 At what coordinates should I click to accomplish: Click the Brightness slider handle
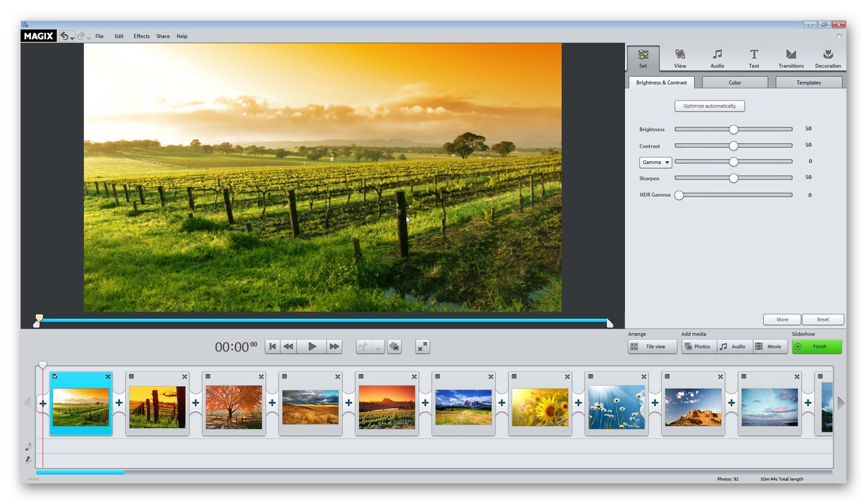pyautogui.click(x=733, y=130)
